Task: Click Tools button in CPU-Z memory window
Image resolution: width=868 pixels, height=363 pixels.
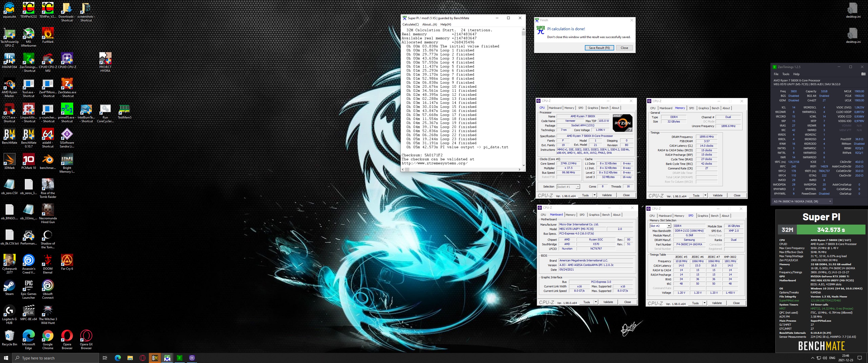Action: coord(696,196)
